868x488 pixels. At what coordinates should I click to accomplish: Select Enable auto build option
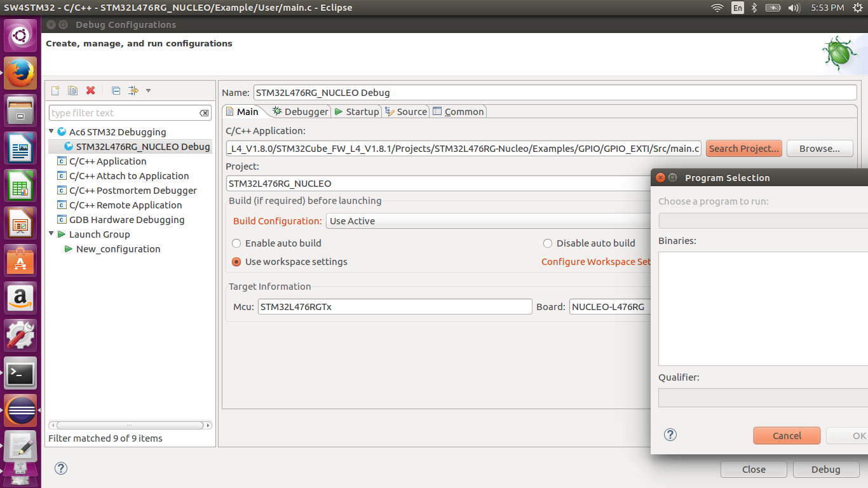236,243
